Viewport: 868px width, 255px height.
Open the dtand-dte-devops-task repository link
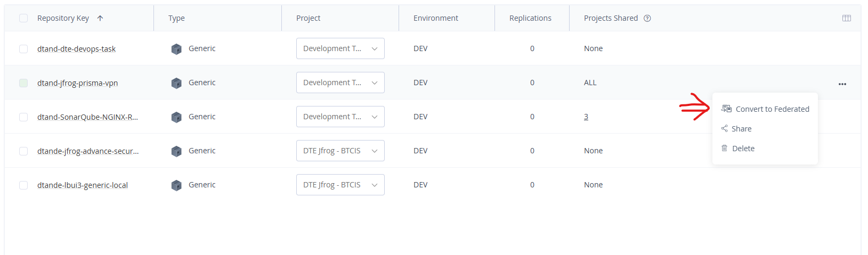tap(76, 49)
